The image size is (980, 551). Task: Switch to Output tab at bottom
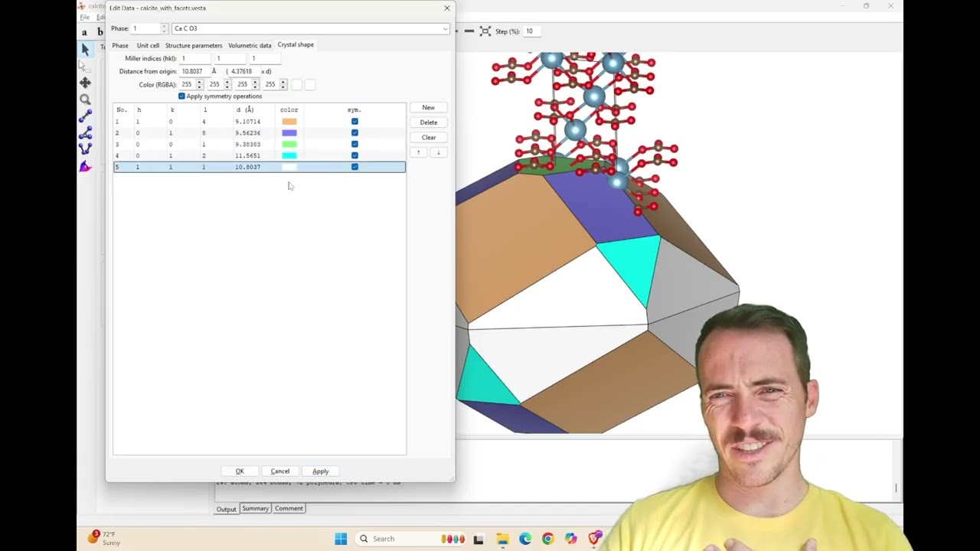click(226, 509)
